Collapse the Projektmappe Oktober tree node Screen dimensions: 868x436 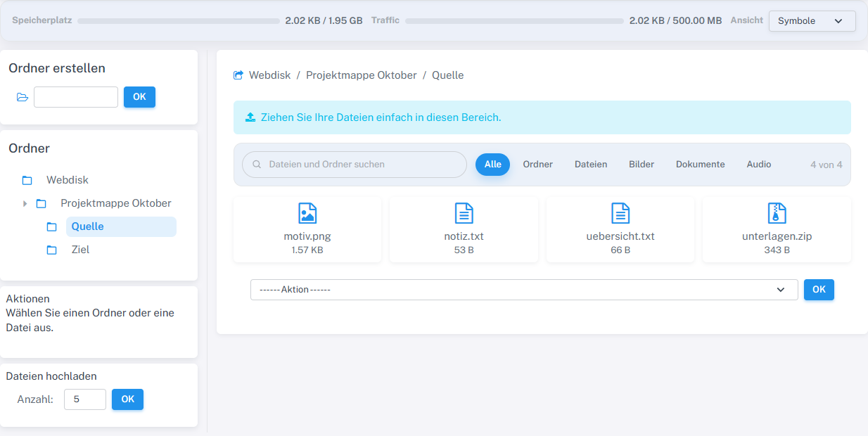tap(25, 203)
